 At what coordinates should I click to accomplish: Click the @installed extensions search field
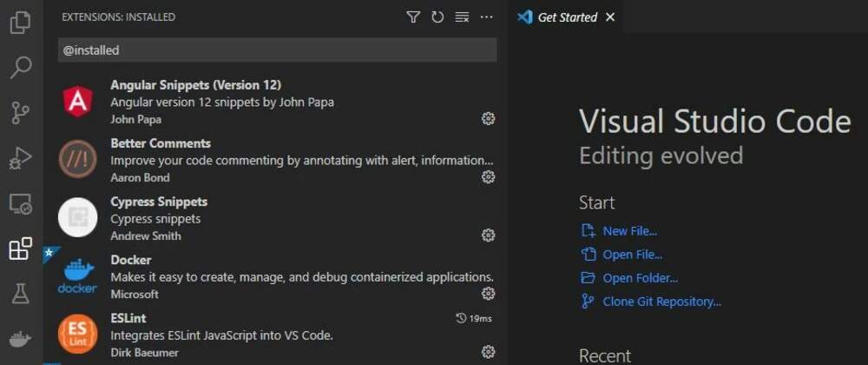pyautogui.click(x=278, y=50)
